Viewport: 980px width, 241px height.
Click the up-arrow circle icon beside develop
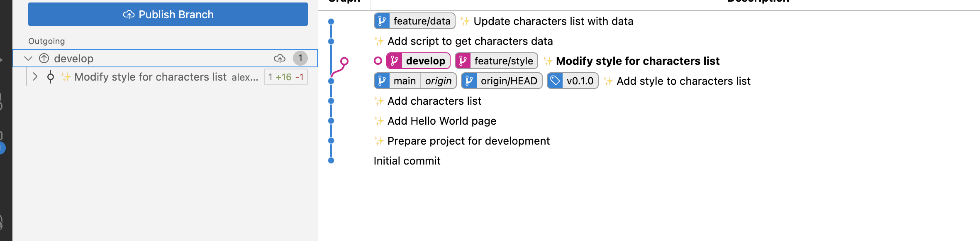click(x=44, y=59)
